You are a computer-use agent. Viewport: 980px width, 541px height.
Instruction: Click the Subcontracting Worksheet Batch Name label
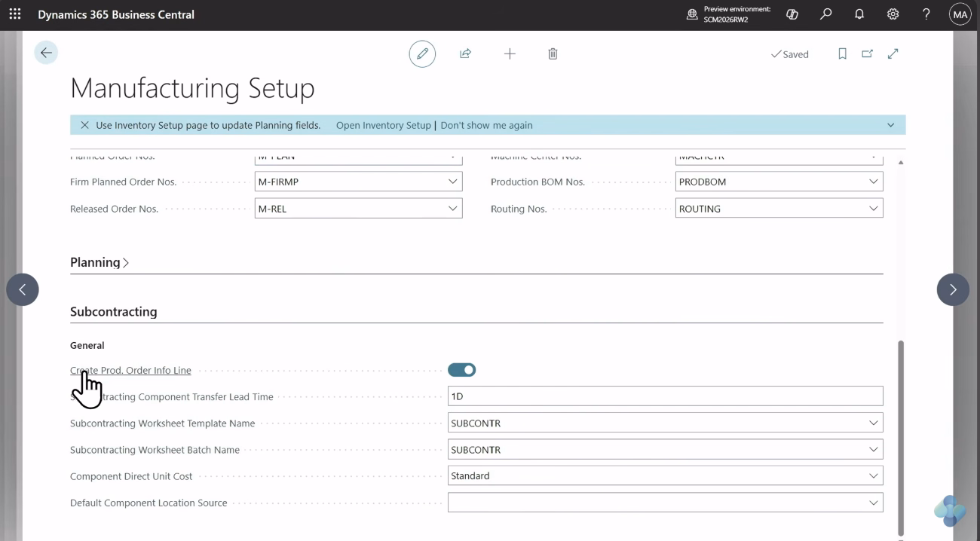(155, 450)
